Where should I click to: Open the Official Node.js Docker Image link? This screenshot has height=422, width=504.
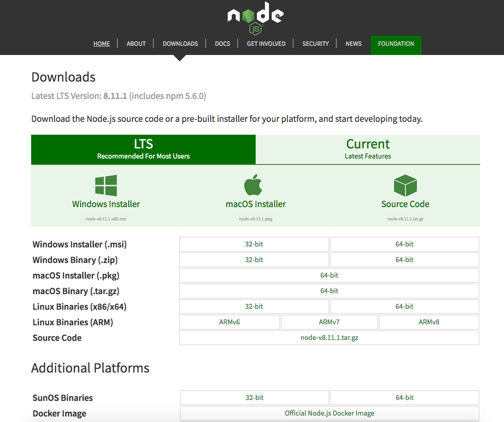(329, 413)
